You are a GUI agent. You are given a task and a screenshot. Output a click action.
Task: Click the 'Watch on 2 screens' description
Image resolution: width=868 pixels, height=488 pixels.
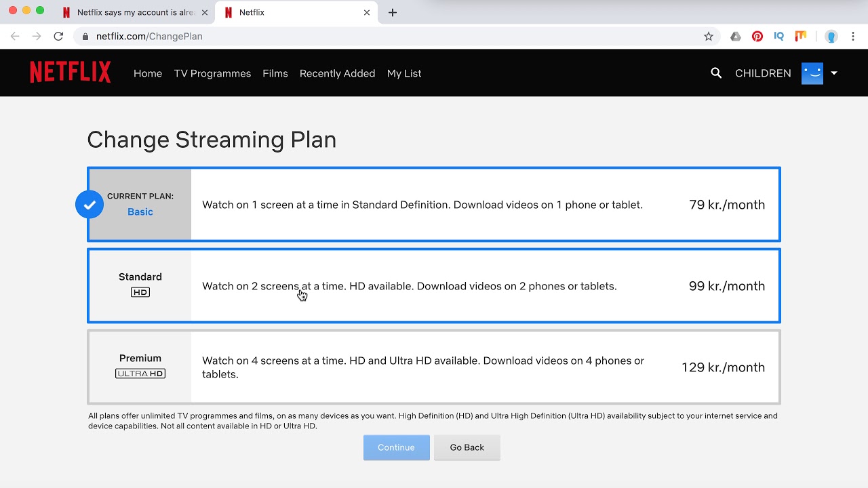coord(410,286)
